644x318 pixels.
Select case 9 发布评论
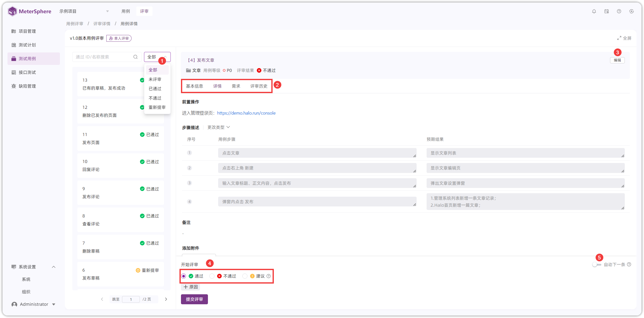tap(121, 193)
